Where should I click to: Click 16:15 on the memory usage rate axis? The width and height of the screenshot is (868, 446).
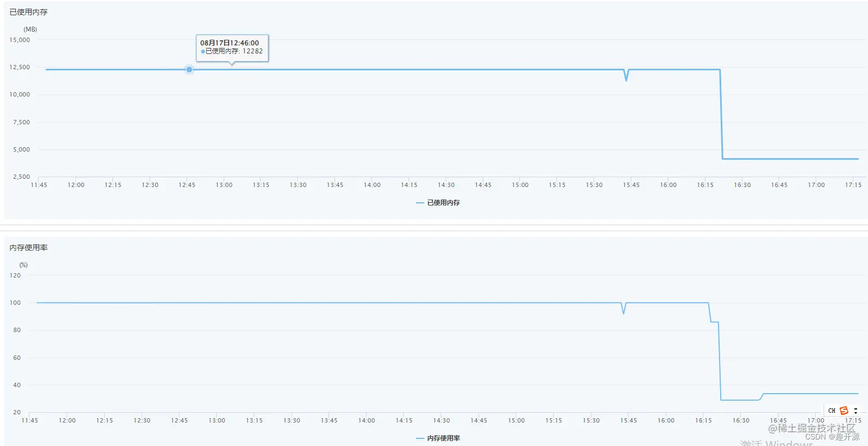[703, 420]
